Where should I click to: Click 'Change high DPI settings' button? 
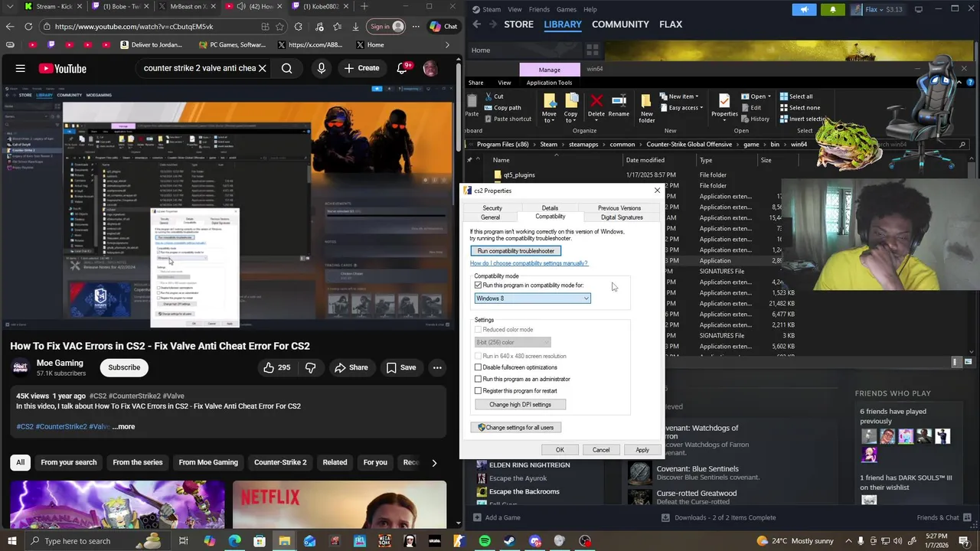tap(520, 404)
